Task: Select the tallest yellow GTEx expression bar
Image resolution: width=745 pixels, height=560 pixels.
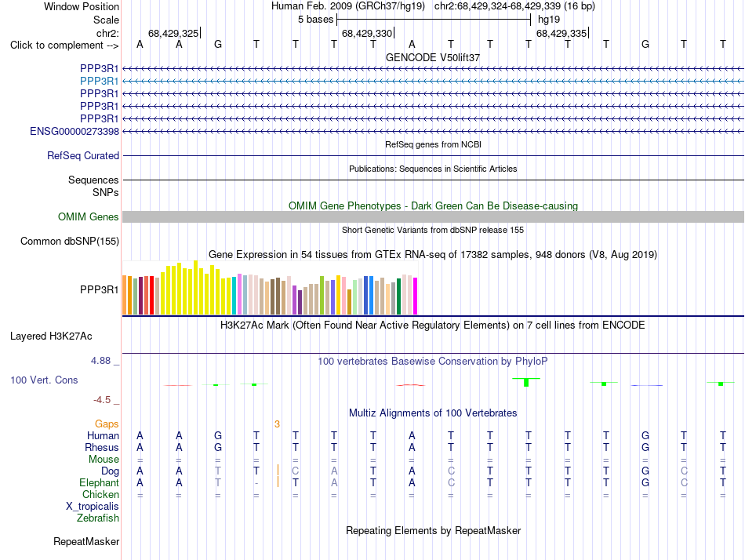Action: click(195, 287)
